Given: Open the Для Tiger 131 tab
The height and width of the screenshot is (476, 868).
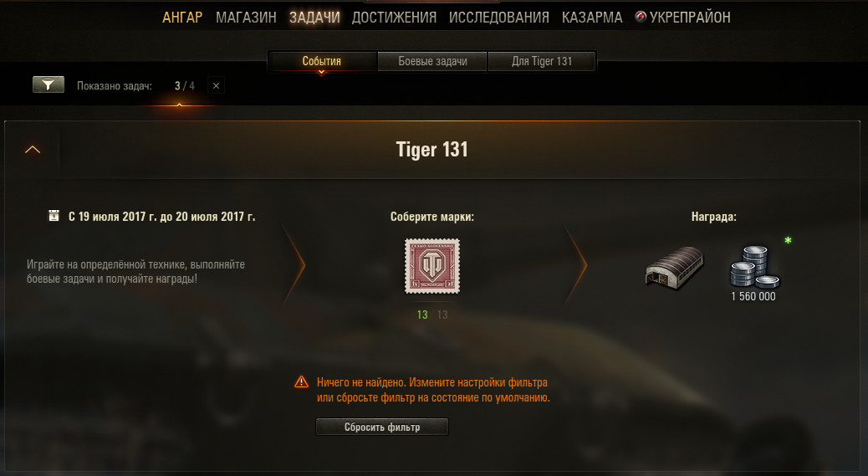Looking at the screenshot, I should pyautogui.click(x=541, y=61).
